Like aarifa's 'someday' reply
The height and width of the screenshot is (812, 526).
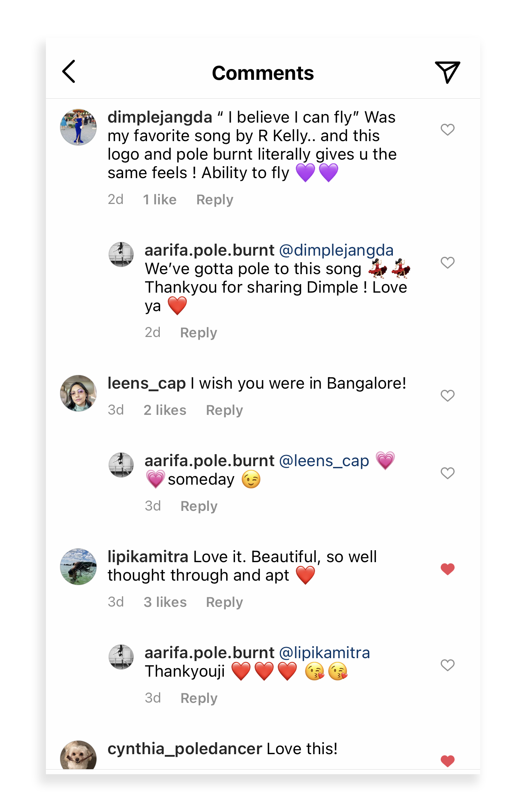(x=447, y=473)
